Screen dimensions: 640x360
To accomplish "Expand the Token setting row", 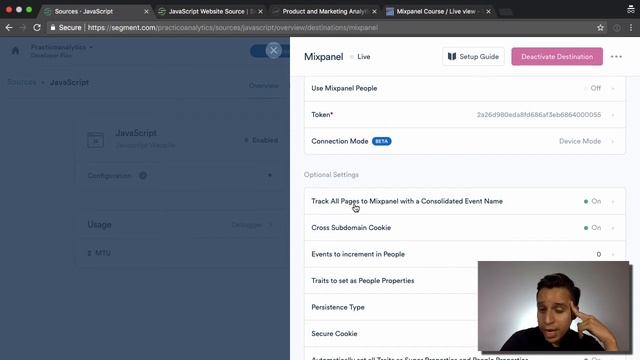I will click(464, 115).
